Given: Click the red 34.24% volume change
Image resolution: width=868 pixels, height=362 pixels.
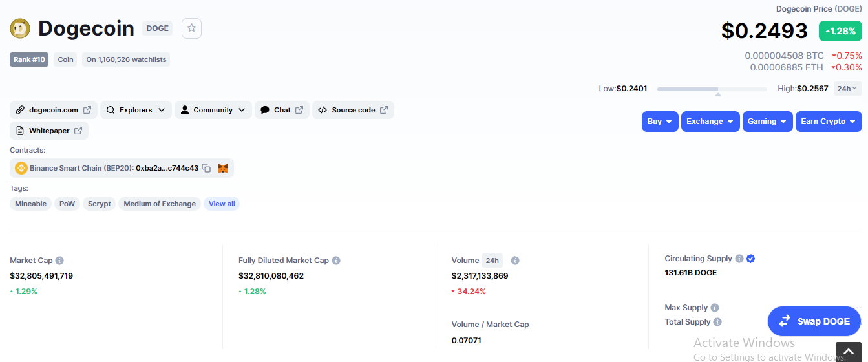Looking at the screenshot, I should tap(469, 292).
